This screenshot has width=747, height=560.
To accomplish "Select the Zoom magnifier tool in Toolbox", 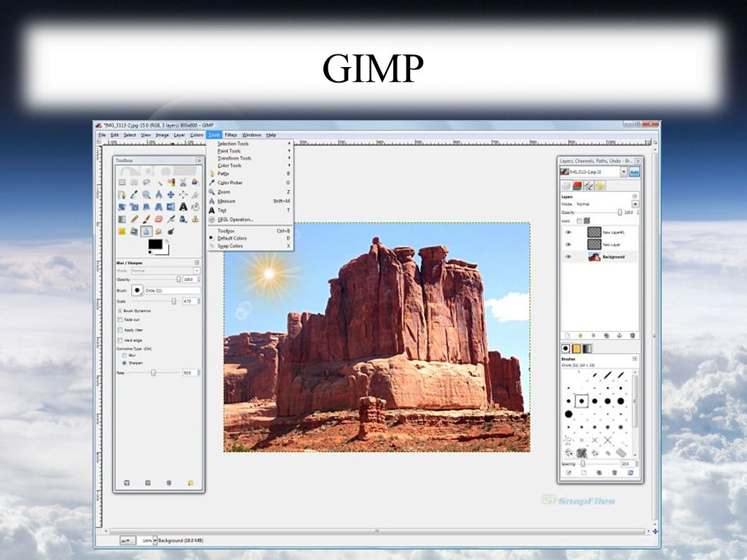I will tap(147, 194).
